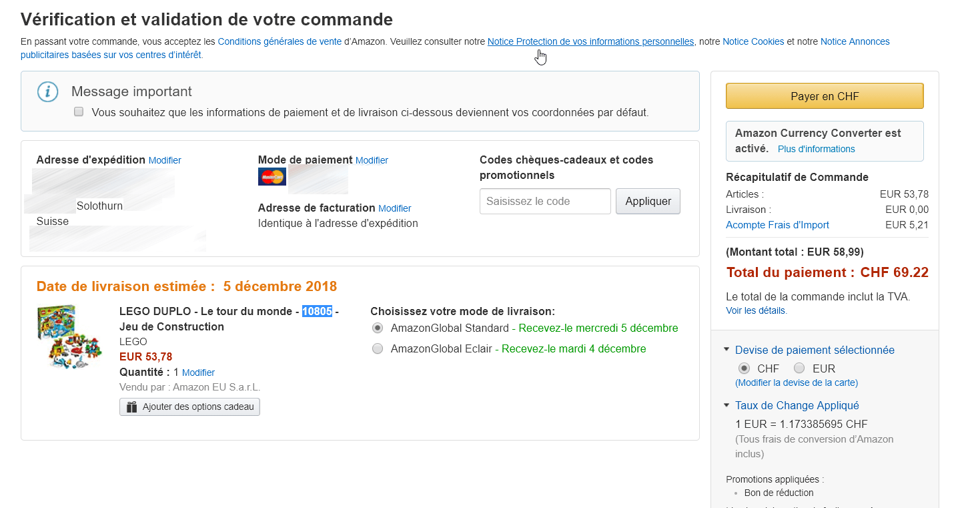Click the Appliquer promo code button
Screen dimensions: 980x508
click(648, 202)
